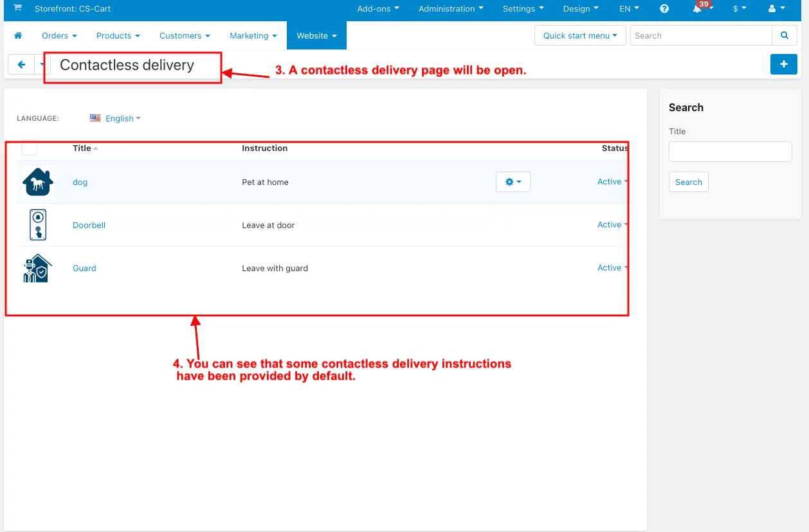Go back with the left arrow button
Image resolution: width=809 pixels, height=532 pixels.
pos(21,64)
